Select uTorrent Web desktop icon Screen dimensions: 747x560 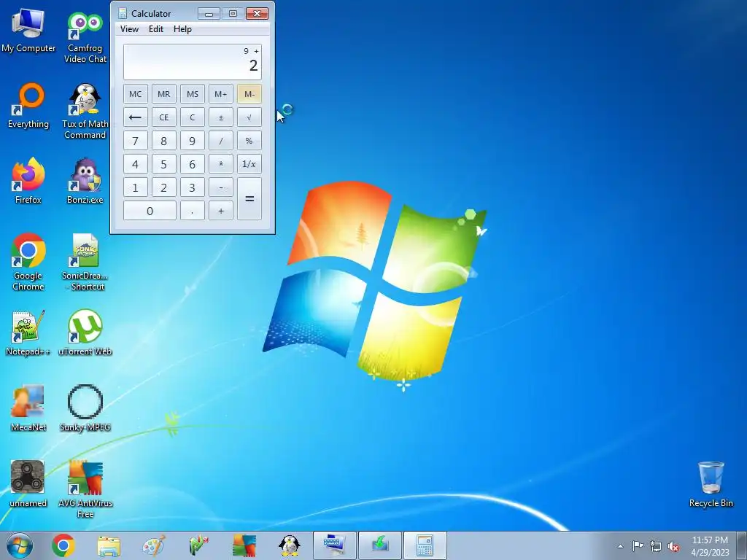coord(85,333)
